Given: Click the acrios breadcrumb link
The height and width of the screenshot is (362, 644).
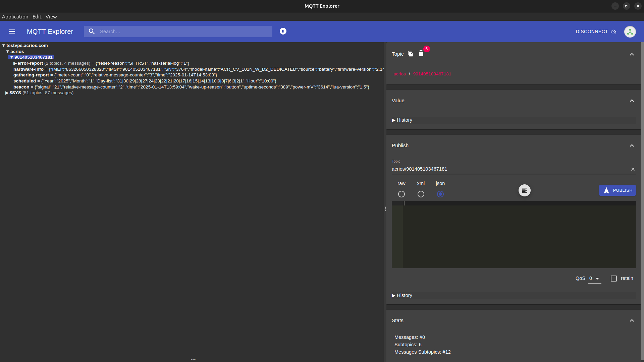Looking at the screenshot, I should pos(400,74).
